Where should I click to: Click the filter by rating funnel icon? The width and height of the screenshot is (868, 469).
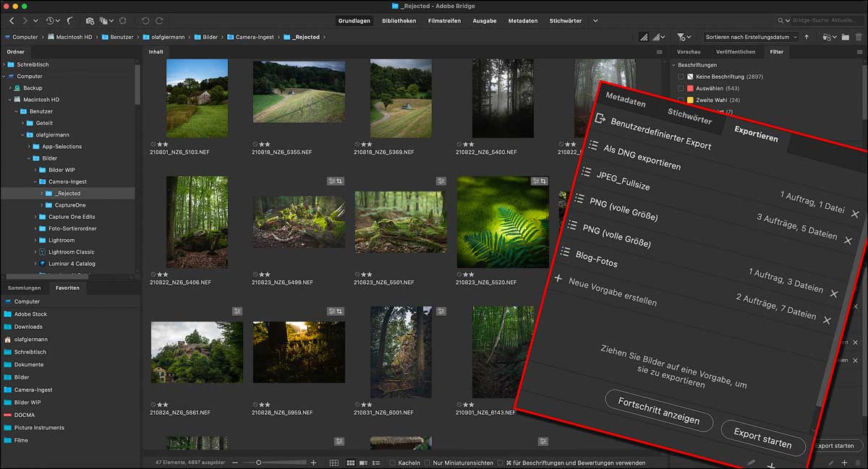(x=681, y=37)
